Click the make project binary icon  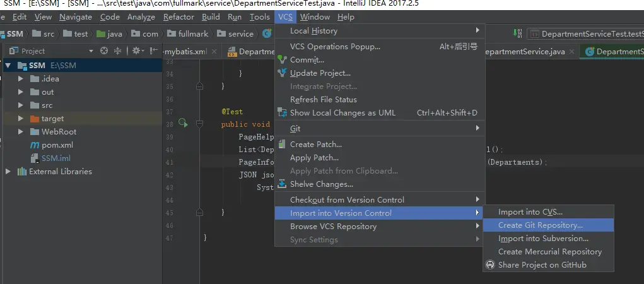(517, 33)
